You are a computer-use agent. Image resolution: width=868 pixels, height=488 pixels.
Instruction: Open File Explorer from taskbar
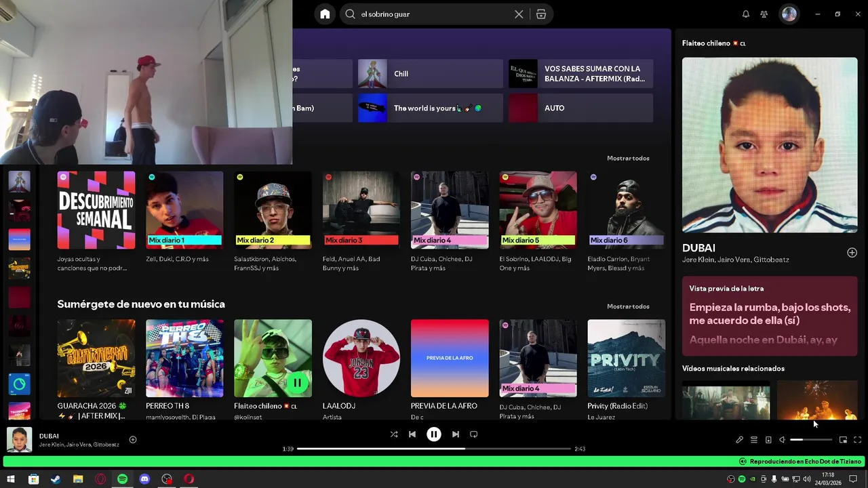(78, 479)
